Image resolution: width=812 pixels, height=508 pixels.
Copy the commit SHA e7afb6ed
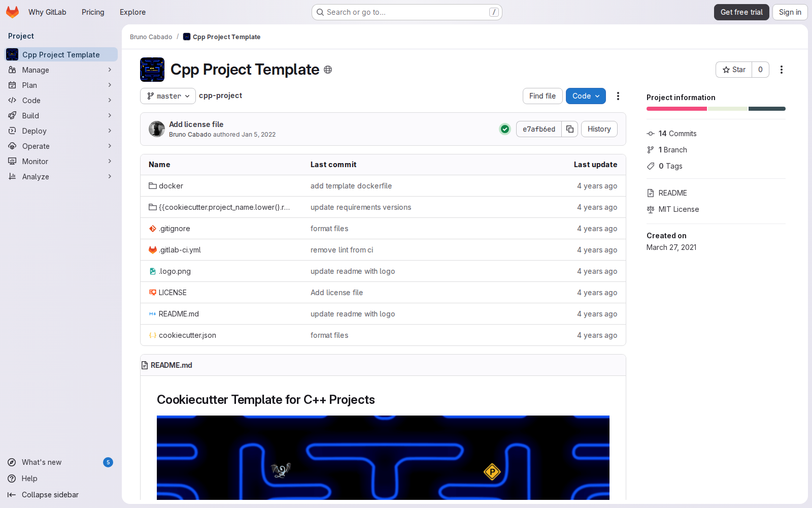tap(569, 129)
